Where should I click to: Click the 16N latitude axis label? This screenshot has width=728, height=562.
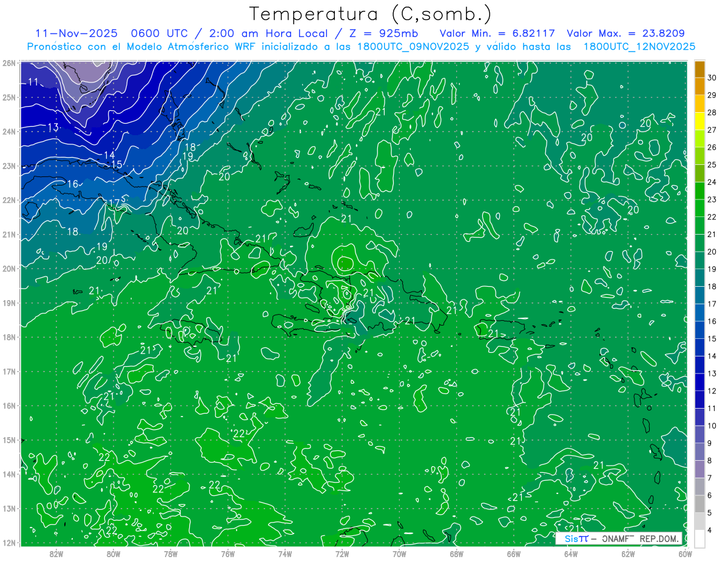tap(9, 406)
